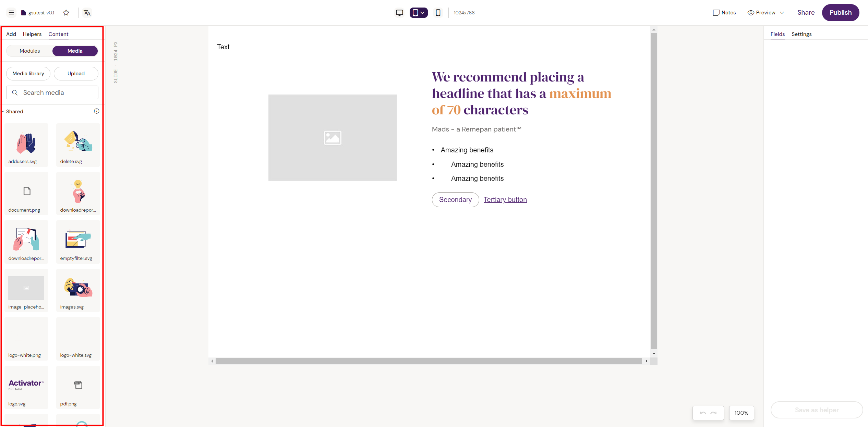The image size is (868, 427).
Task: Click the 100% zoom level control
Action: coord(741,413)
